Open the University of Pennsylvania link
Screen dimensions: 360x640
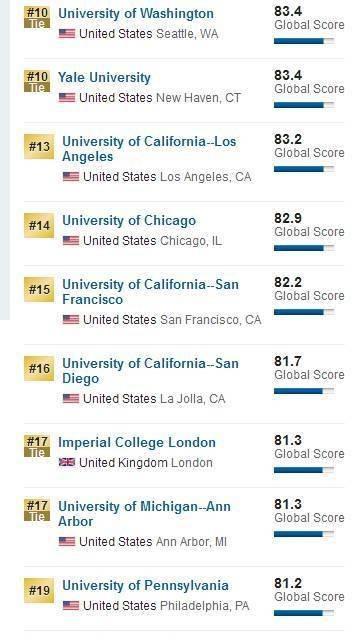tap(145, 586)
